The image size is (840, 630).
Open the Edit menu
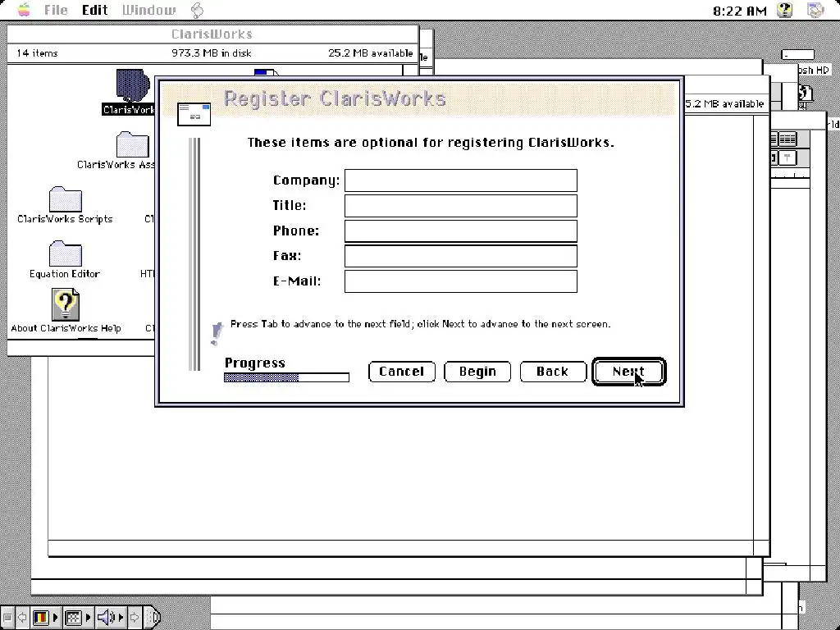click(94, 10)
